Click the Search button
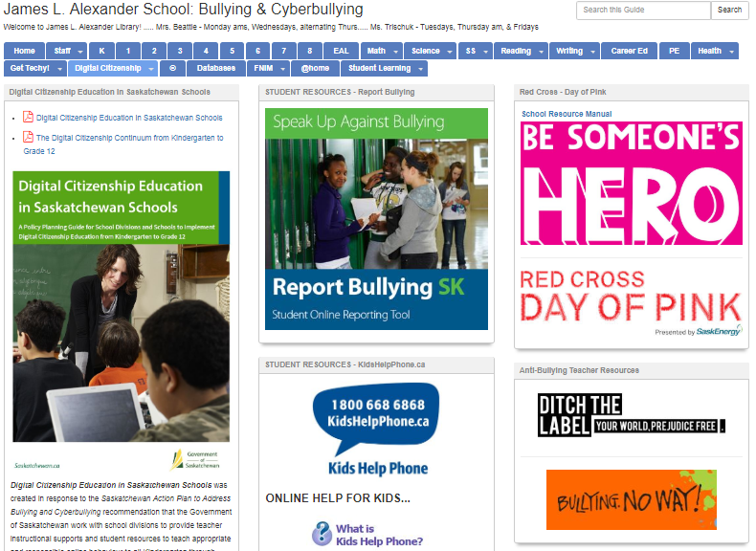756x551 pixels. (x=729, y=10)
